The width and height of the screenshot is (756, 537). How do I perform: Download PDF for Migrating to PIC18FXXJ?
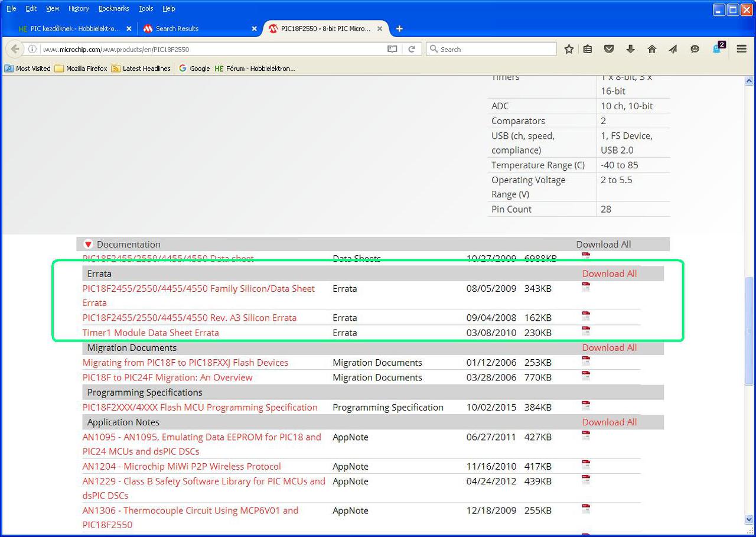pos(586,361)
